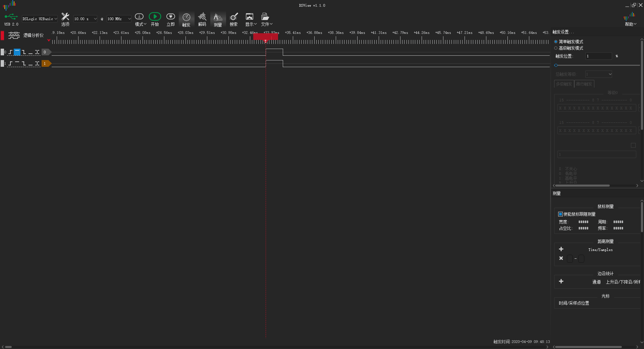The image size is (644, 349).
Task: Select rising-edge trigger for channel 0
Action: point(10,52)
